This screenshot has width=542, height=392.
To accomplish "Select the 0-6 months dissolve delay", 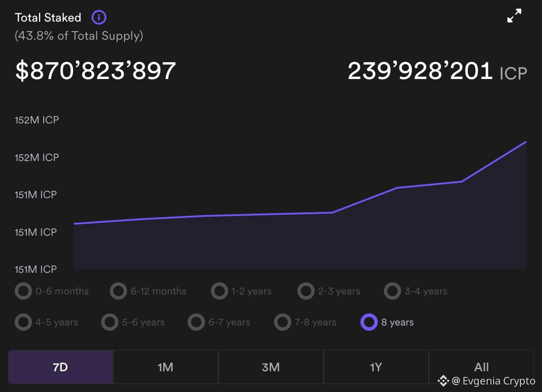I will [23, 291].
